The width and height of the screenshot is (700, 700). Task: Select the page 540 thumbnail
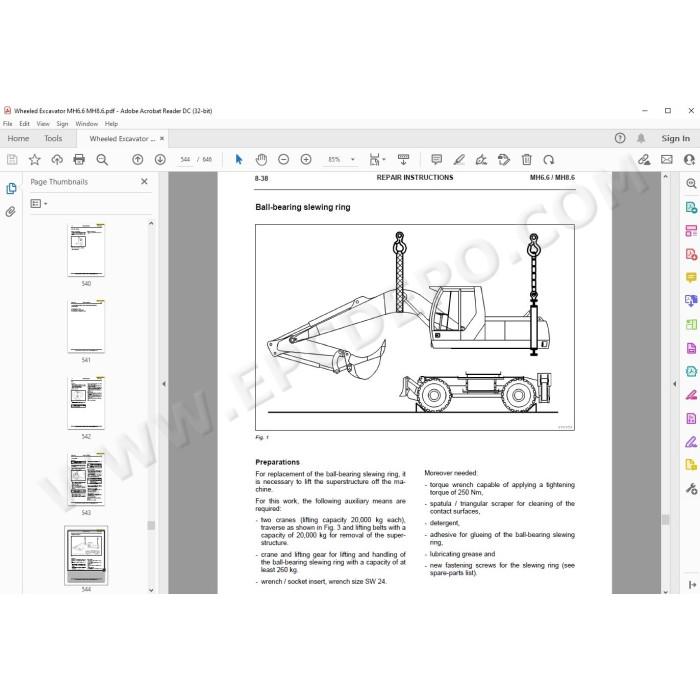(x=86, y=250)
